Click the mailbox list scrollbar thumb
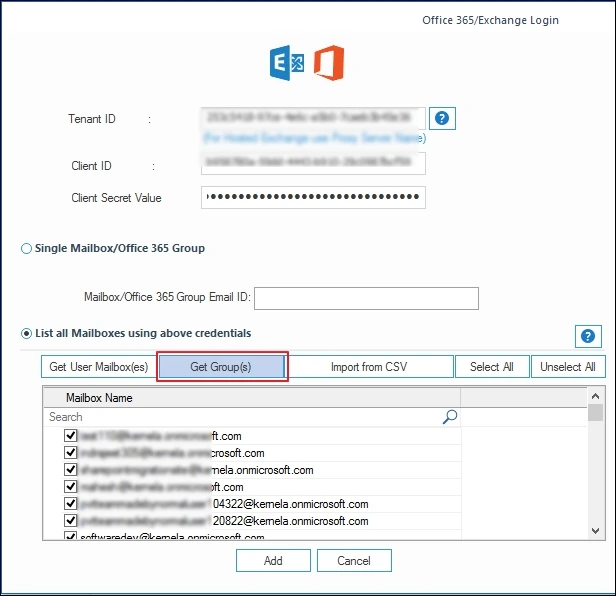This screenshot has height=596, width=616. pyautogui.click(x=596, y=413)
